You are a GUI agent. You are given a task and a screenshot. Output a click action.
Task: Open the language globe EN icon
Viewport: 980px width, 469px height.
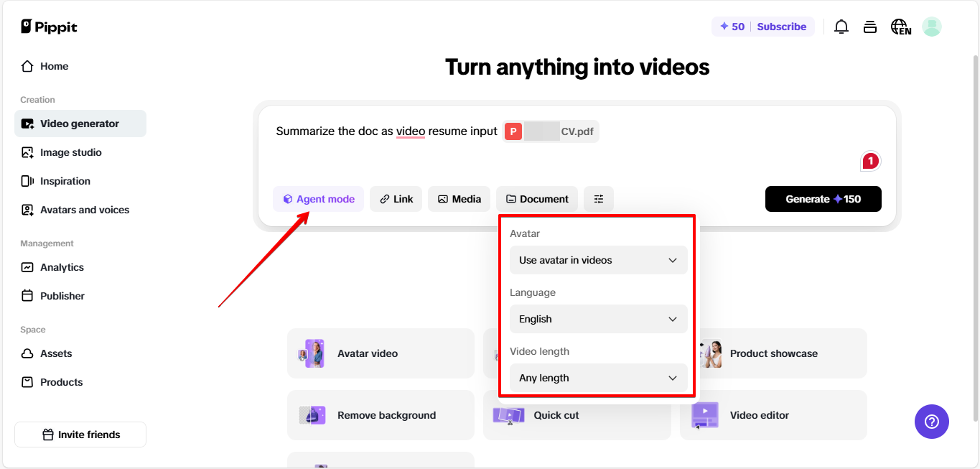pos(901,27)
